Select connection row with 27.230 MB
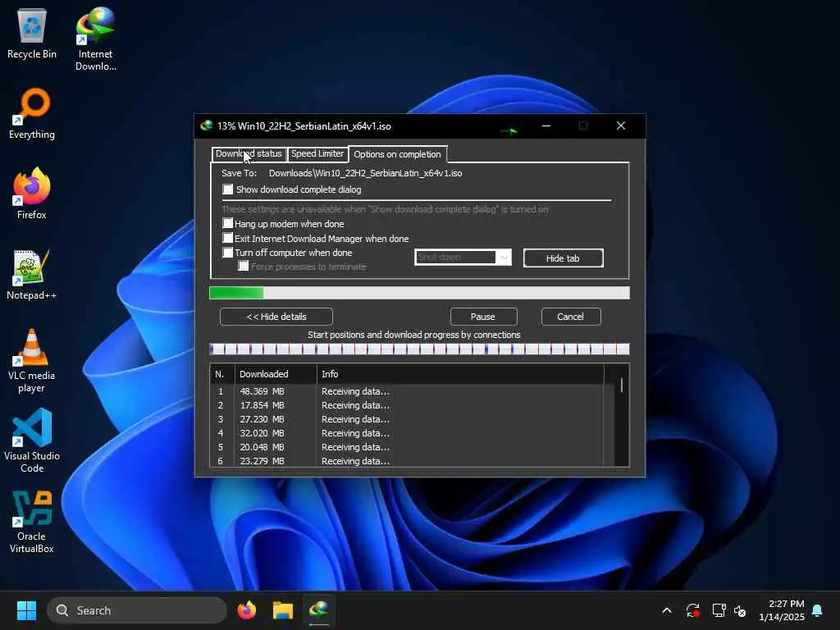The height and width of the screenshot is (630, 840). [x=407, y=419]
